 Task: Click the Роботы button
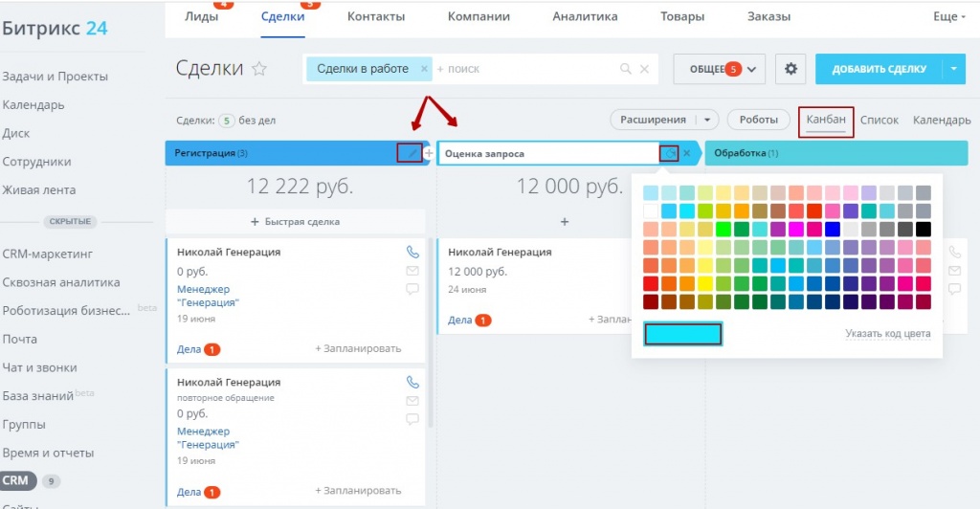pyautogui.click(x=758, y=120)
